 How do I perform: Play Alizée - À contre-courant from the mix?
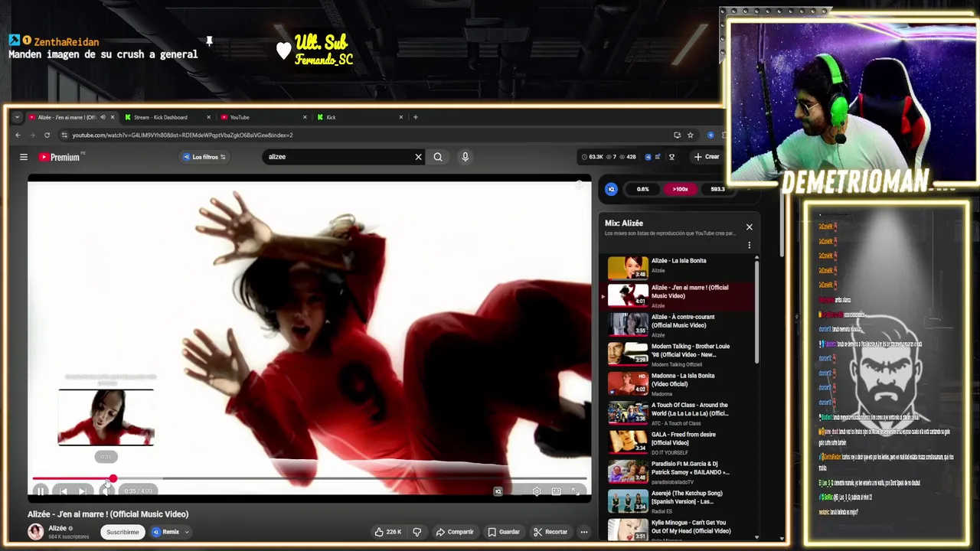point(678,325)
